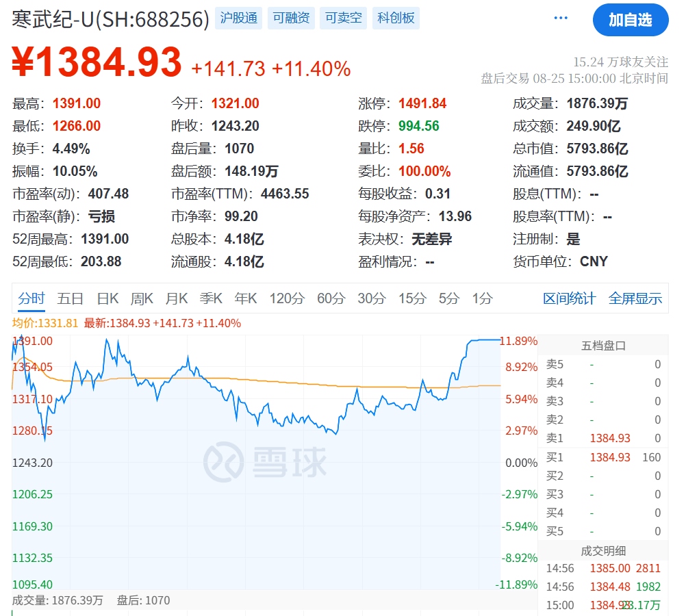
Task: Select the 卖1 order row at 1384.93
Action: click(603, 438)
